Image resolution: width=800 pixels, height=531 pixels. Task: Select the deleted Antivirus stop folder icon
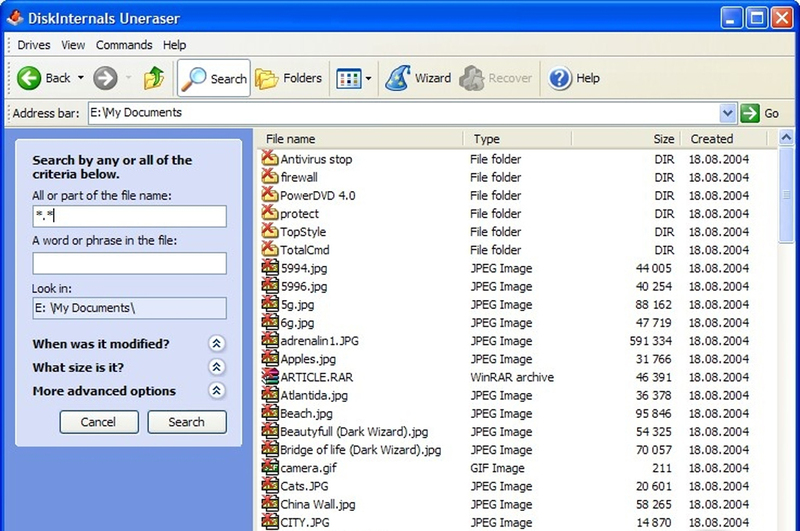270,158
